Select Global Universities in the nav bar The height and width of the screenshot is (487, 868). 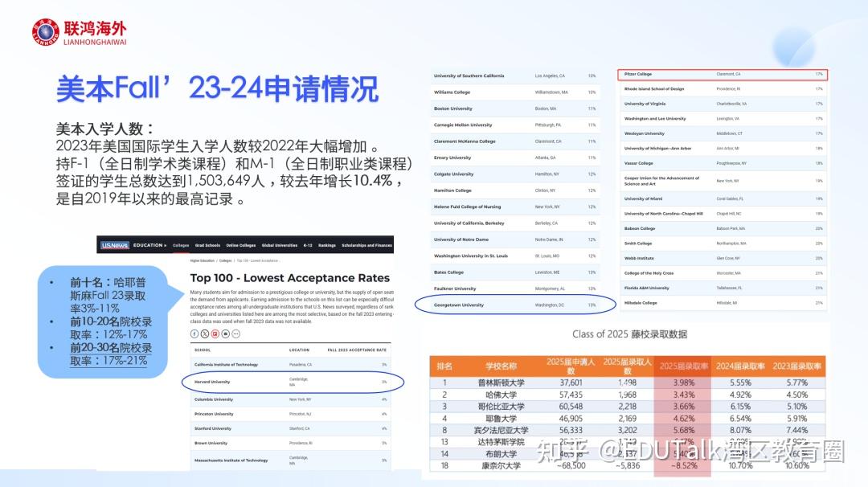click(x=279, y=245)
